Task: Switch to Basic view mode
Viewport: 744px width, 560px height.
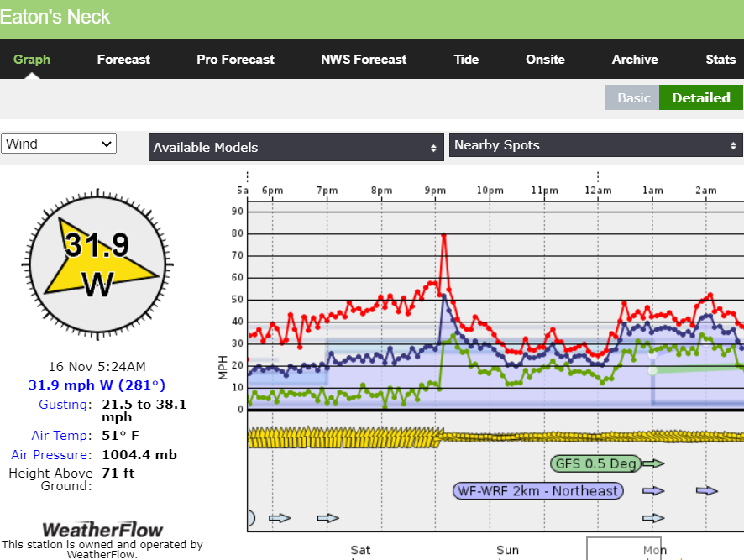Action: point(632,97)
